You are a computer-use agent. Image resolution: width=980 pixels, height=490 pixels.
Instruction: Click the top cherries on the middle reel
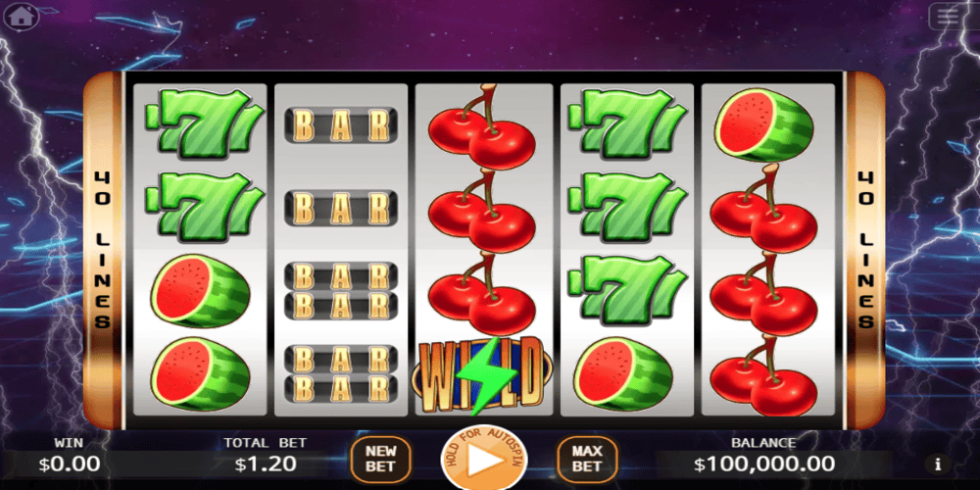(481, 126)
